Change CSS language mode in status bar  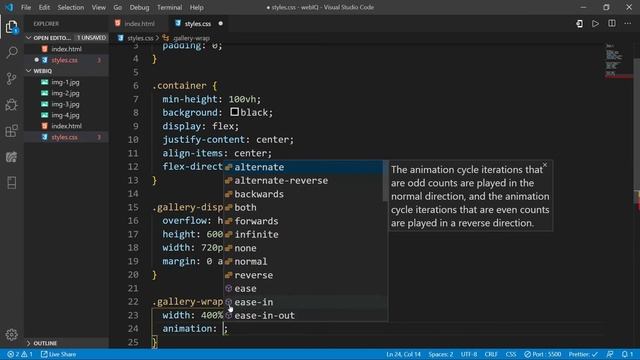click(511, 354)
